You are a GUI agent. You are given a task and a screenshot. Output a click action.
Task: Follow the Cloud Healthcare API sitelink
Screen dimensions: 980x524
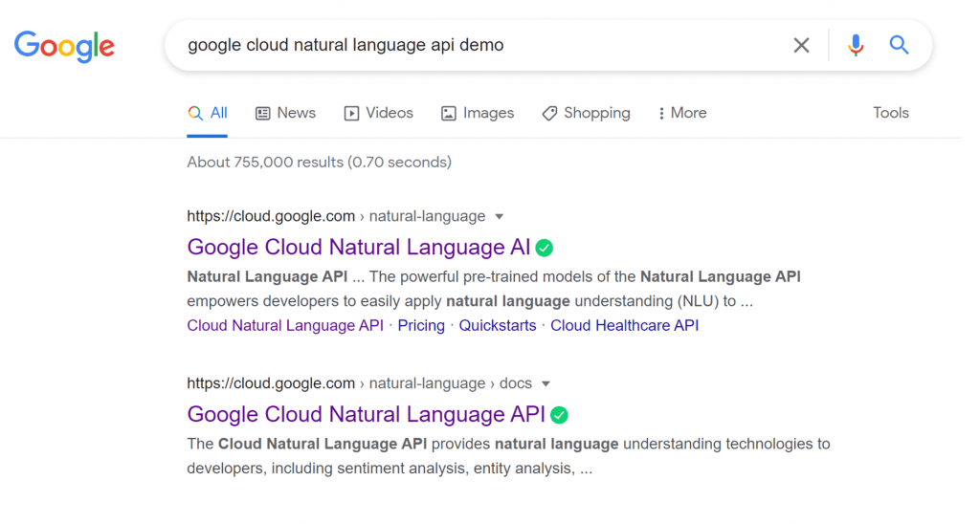(x=624, y=325)
